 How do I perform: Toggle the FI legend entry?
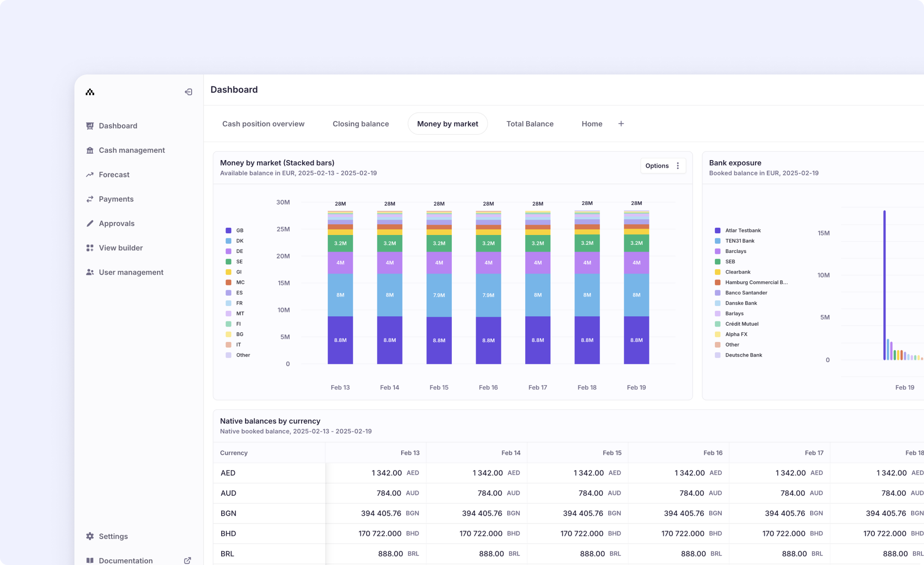[x=233, y=324]
